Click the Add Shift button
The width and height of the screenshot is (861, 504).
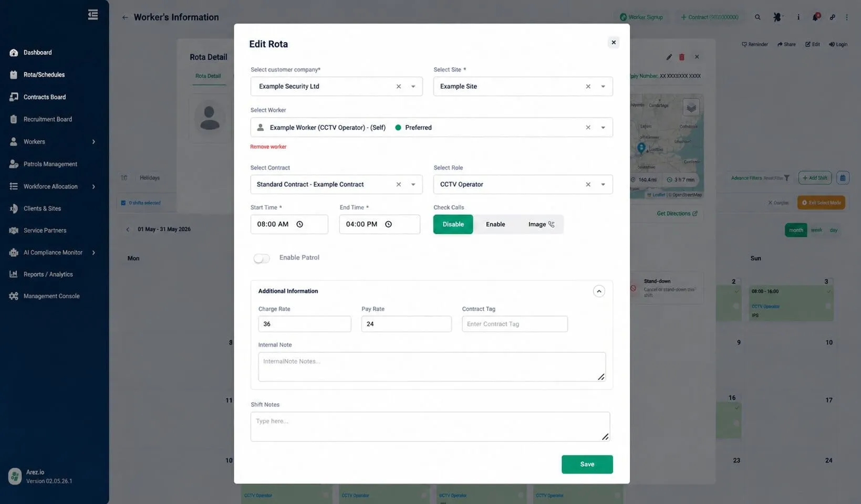click(815, 178)
